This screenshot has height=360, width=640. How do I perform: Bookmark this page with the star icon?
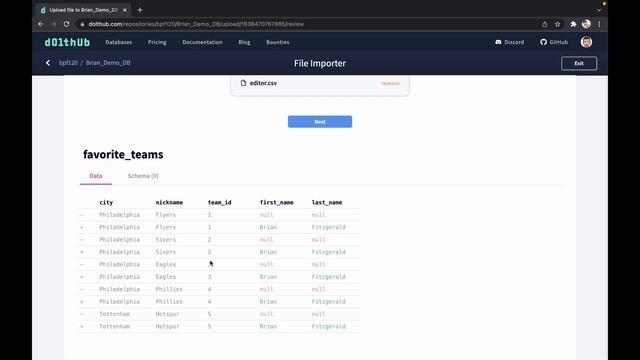coord(558,24)
